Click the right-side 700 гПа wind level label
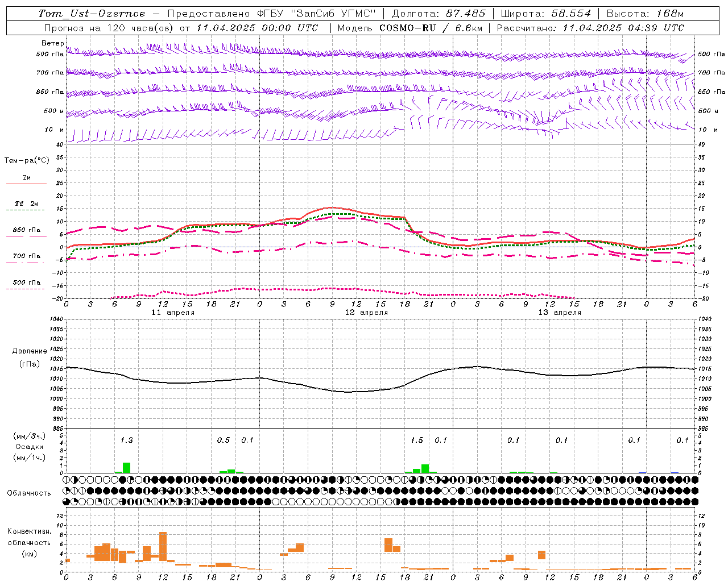The height and width of the screenshot is (582, 728). tap(712, 73)
